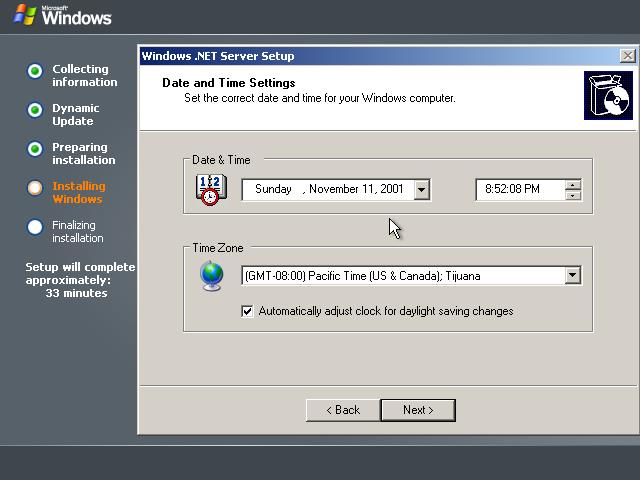Click the Finalizing installation step indicator
The width and height of the screenshot is (640, 480).
coord(35,227)
